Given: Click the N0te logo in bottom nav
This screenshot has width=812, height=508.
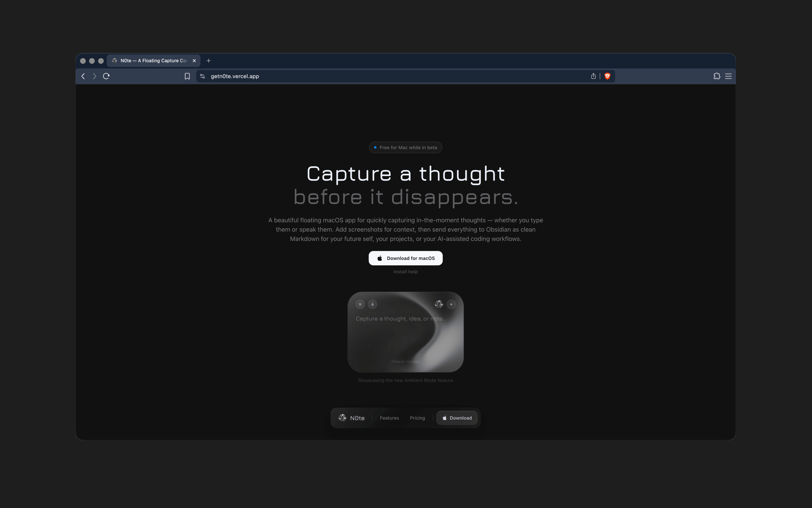Looking at the screenshot, I should 351,418.
